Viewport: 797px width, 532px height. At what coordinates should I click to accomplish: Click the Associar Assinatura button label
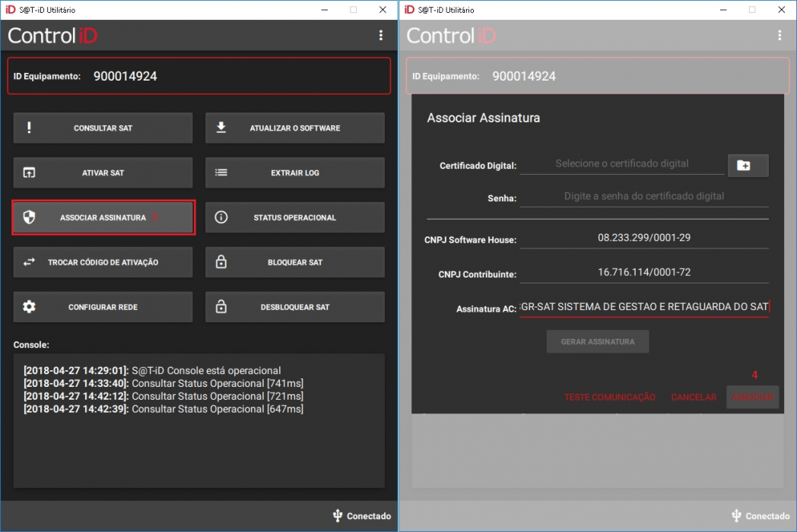coord(103,217)
